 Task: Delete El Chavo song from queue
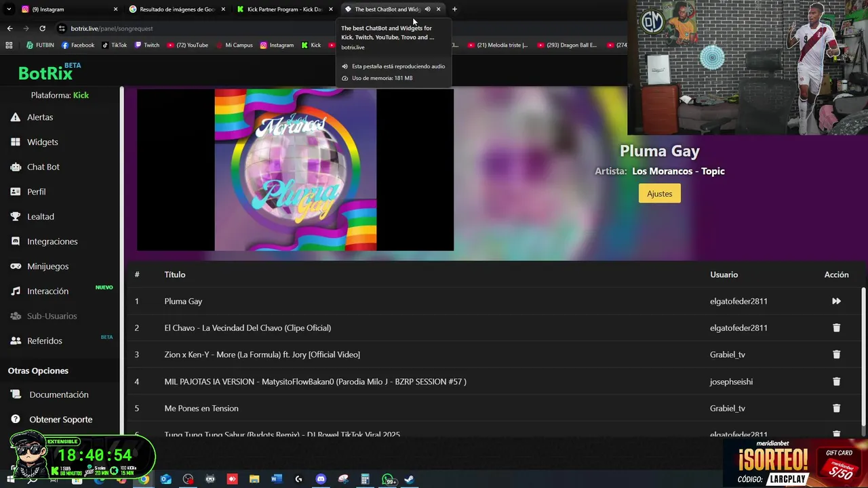(836, 328)
